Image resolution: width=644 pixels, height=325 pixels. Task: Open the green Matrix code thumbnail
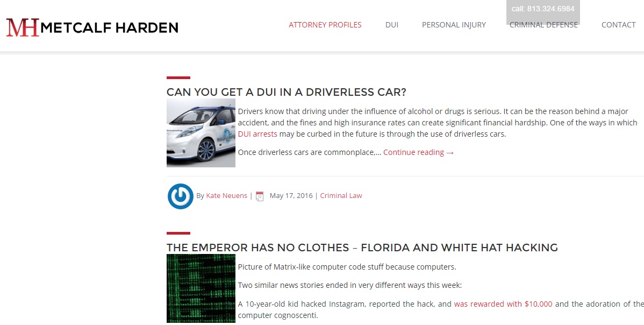pos(201,288)
